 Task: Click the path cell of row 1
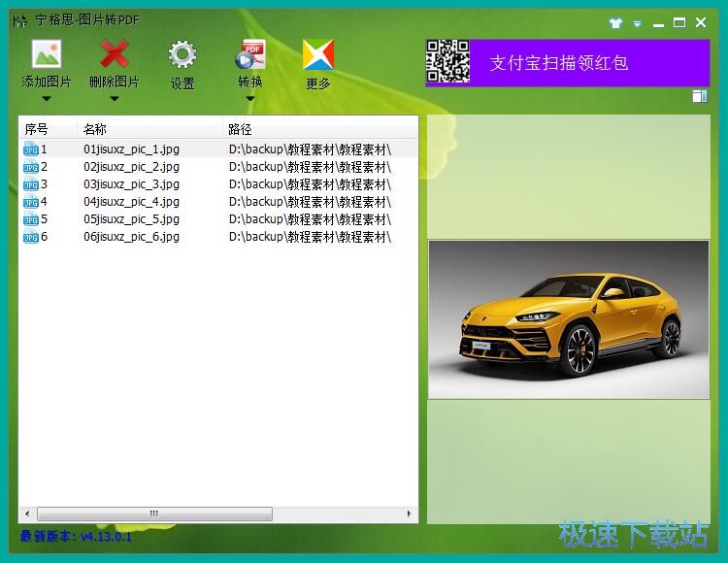[x=311, y=149]
